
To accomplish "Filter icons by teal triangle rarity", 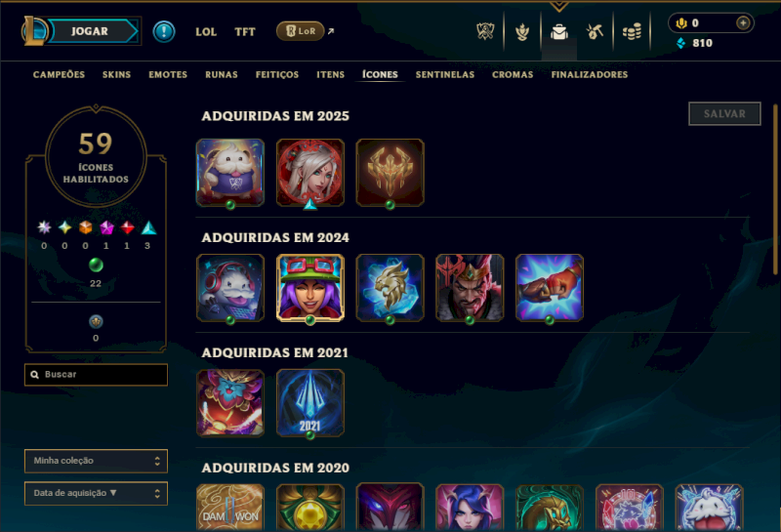I will click(148, 228).
